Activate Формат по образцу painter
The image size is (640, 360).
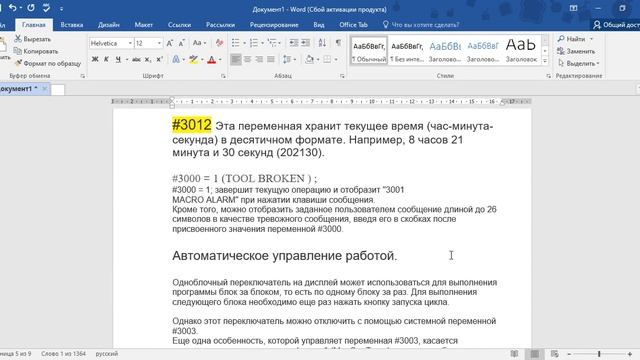pyautogui.click(x=48, y=63)
